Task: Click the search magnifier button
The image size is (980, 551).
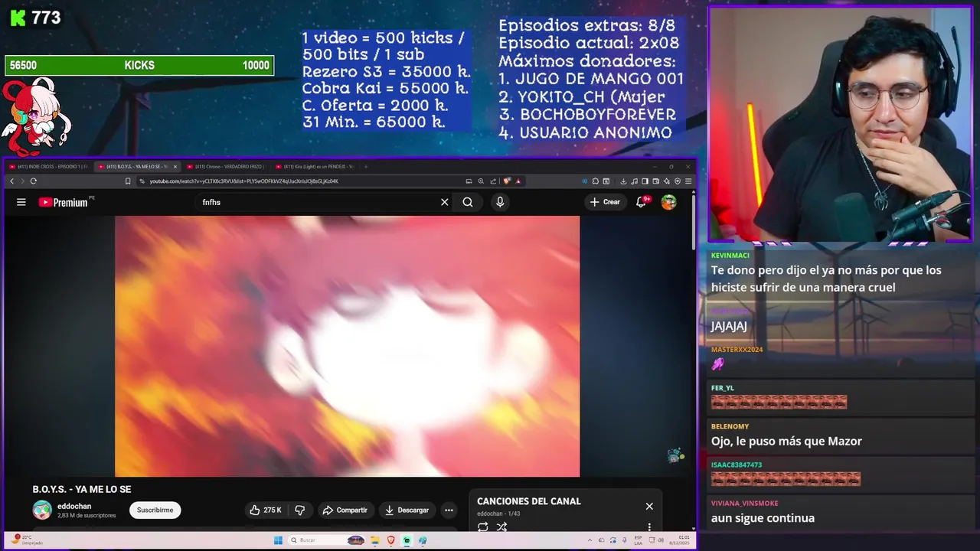Action: [x=468, y=202]
